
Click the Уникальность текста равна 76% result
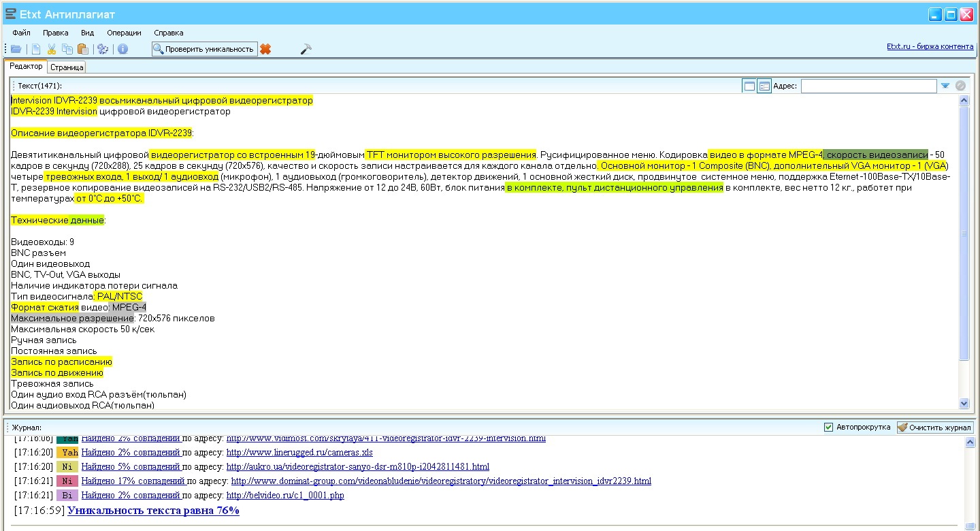(x=153, y=511)
